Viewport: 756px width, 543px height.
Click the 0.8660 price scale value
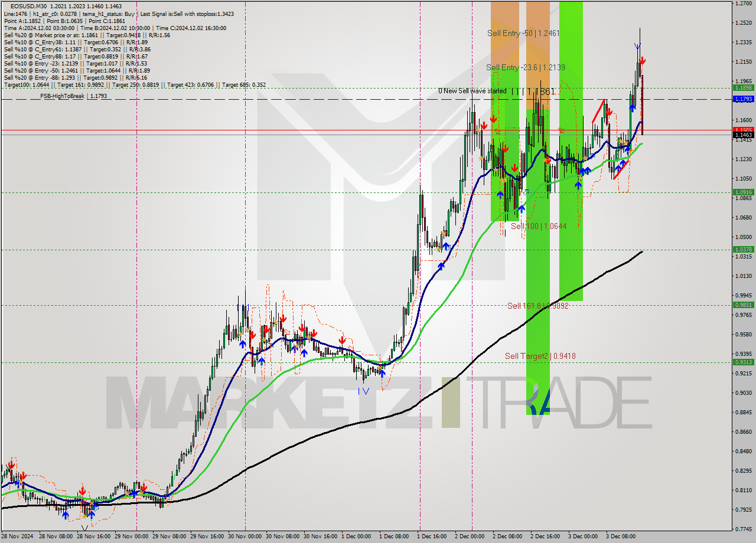coord(744,431)
